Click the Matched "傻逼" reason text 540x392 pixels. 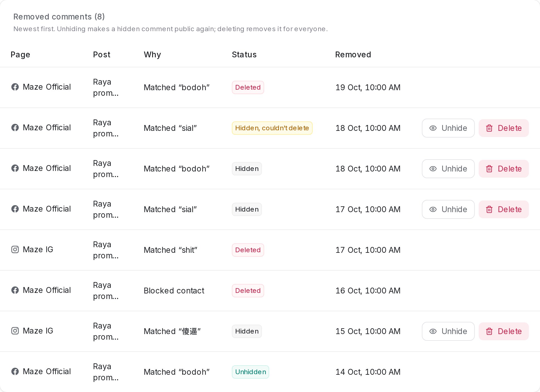(172, 331)
